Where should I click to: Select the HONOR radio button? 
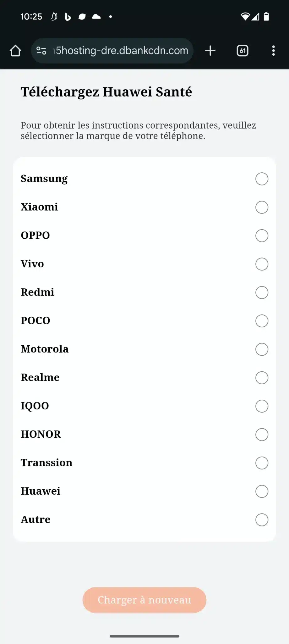[x=262, y=435]
